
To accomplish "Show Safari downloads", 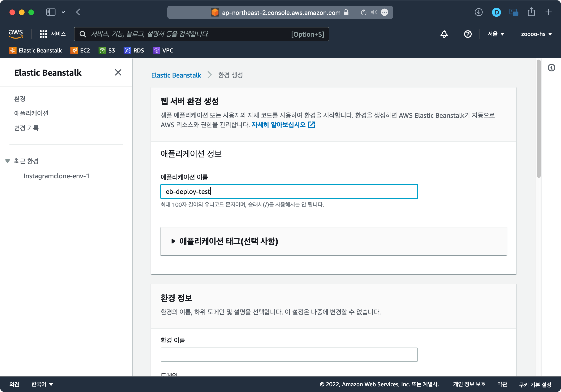I will tap(479, 12).
